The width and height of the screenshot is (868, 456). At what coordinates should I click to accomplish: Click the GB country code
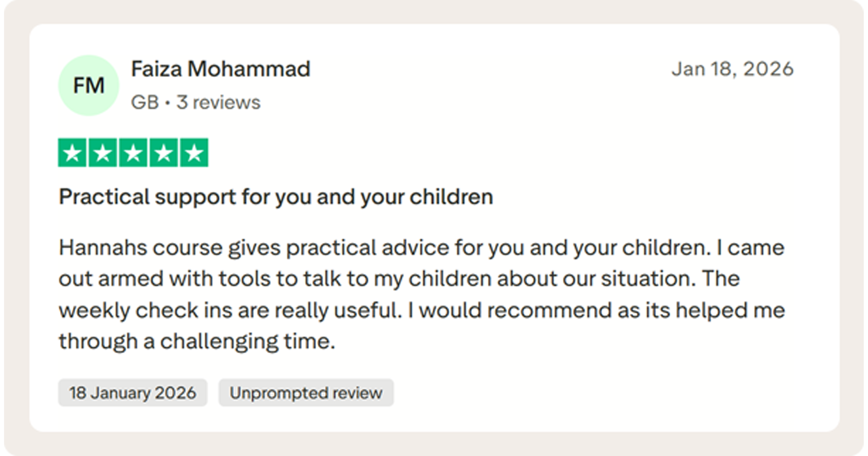[145, 102]
